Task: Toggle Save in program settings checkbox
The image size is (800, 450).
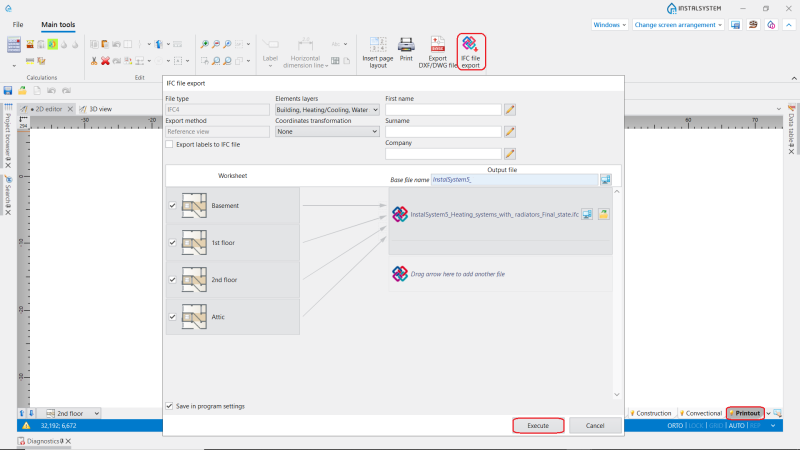Action: tap(169, 406)
